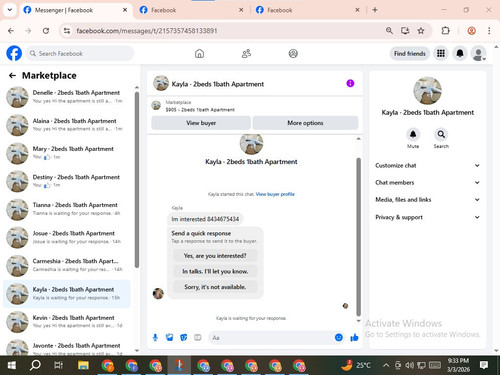Image resolution: width=500 pixels, height=375 pixels.
Task: Click the View buyer button
Action: click(x=201, y=123)
